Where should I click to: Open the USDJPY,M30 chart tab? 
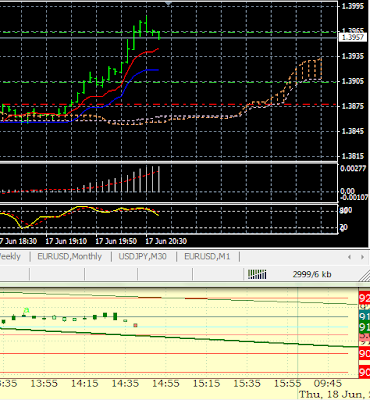tap(143, 256)
